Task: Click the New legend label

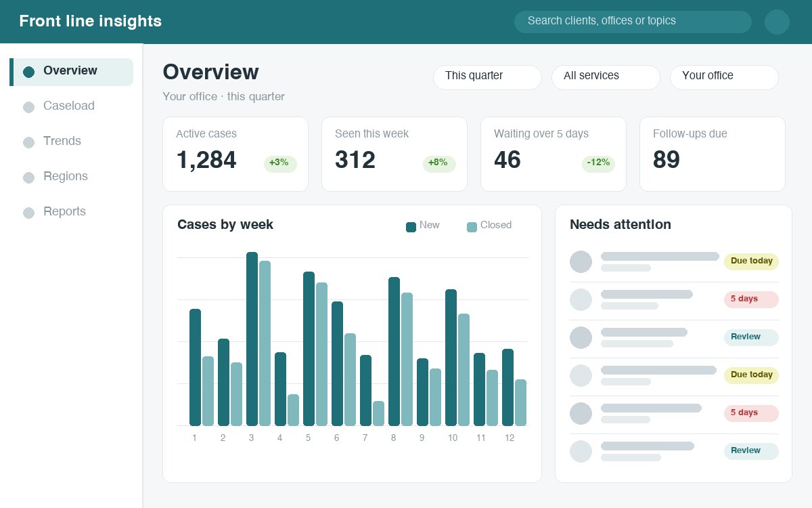Action: [x=430, y=225]
